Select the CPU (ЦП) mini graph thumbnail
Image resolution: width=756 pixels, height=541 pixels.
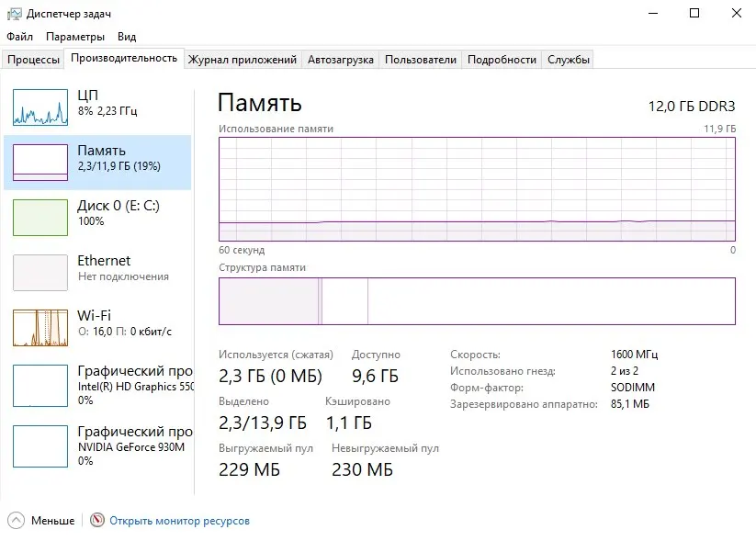pyautogui.click(x=40, y=107)
